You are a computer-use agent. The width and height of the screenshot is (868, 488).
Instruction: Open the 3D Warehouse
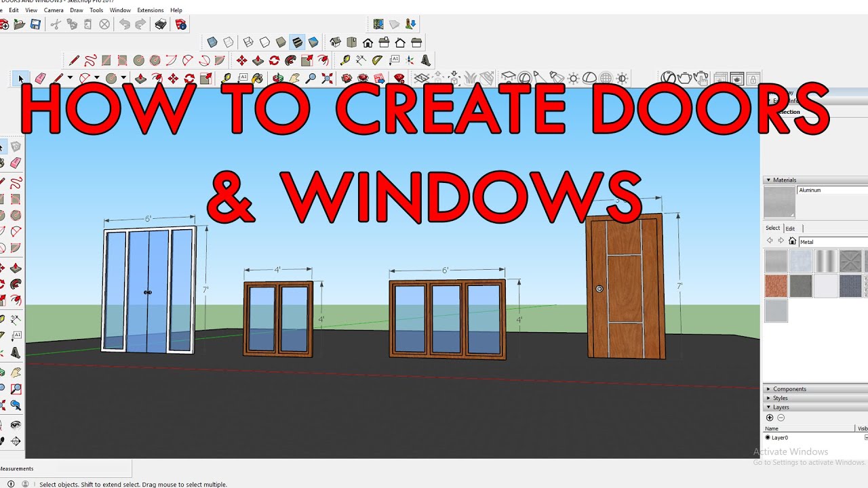pyautogui.click(x=347, y=79)
